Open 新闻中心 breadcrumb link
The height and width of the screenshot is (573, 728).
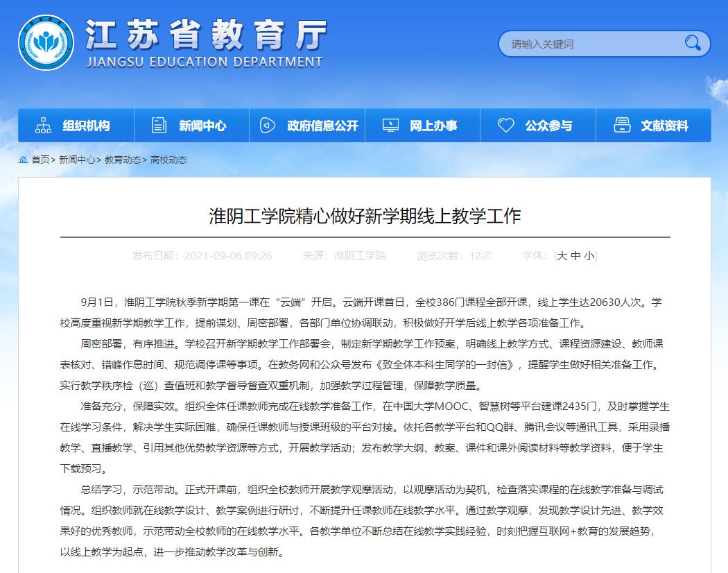76,160
